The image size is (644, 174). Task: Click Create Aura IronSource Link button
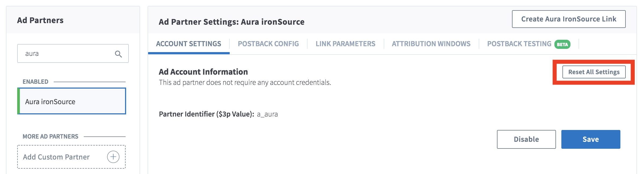pos(569,19)
